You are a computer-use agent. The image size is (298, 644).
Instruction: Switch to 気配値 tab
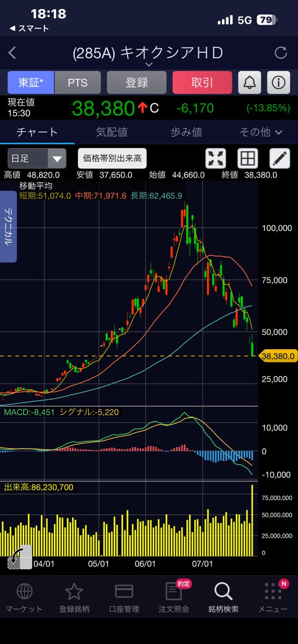tap(112, 131)
